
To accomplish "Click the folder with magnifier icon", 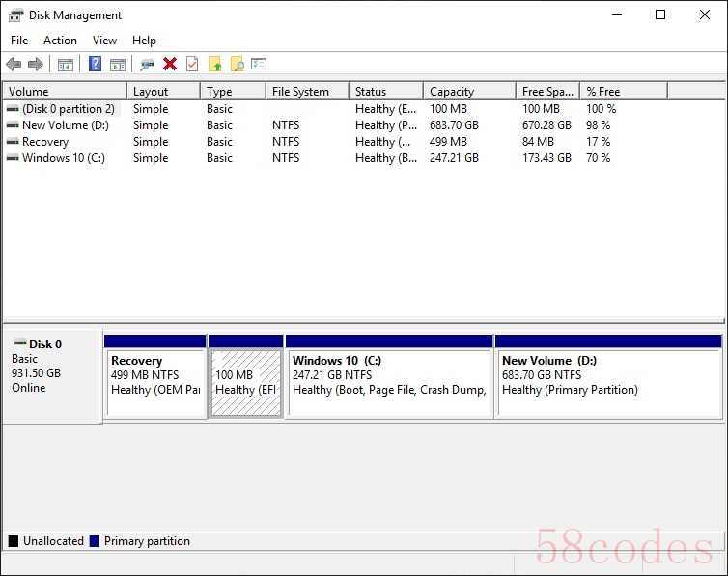I will 238,64.
